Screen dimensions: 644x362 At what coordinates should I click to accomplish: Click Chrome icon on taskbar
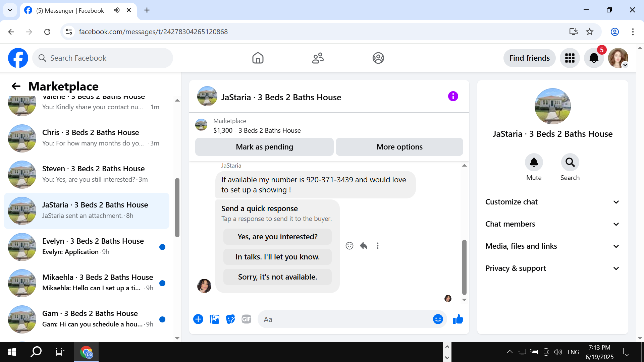pos(87,352)
